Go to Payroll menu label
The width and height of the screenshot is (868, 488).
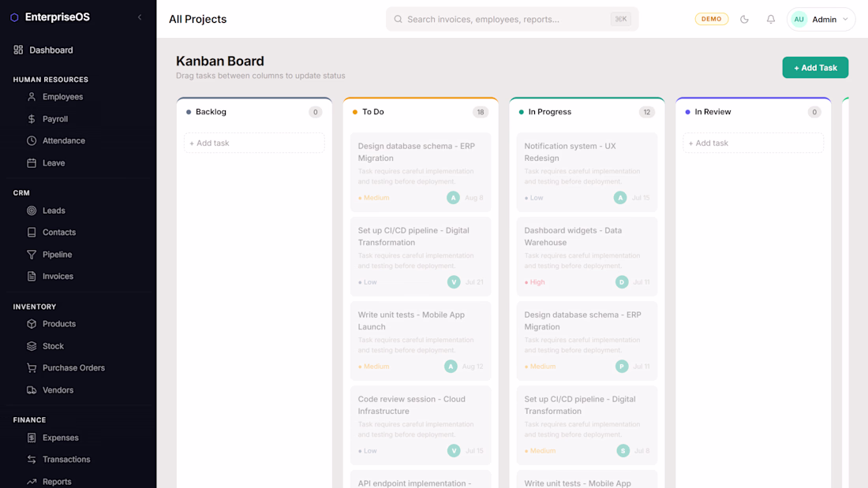(x=55, y=119)
